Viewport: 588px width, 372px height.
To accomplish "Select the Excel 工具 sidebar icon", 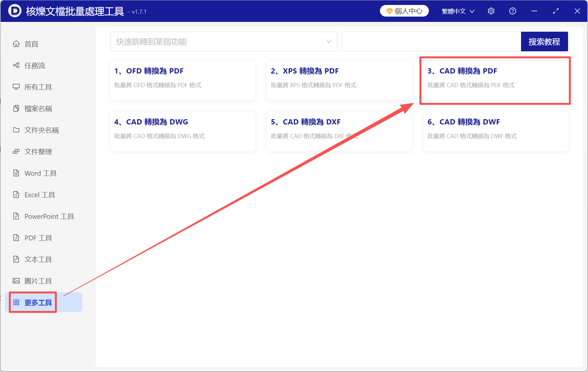I will click(x=16, y=195).
